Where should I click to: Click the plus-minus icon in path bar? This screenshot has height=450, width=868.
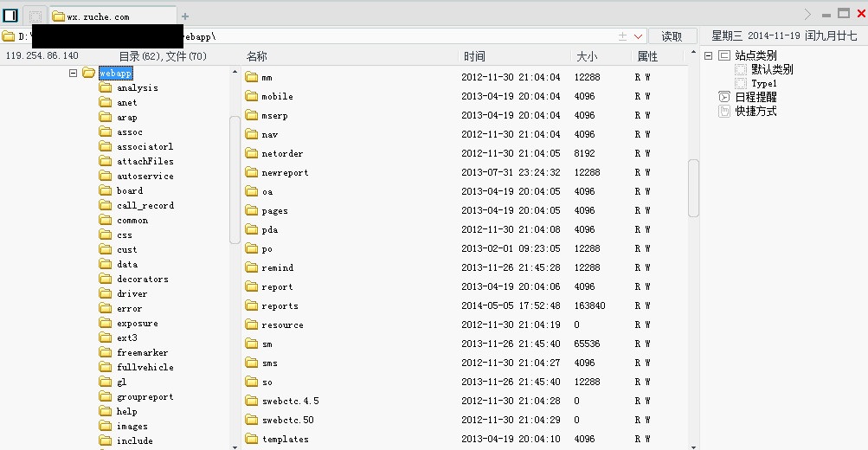pos(623,36)
